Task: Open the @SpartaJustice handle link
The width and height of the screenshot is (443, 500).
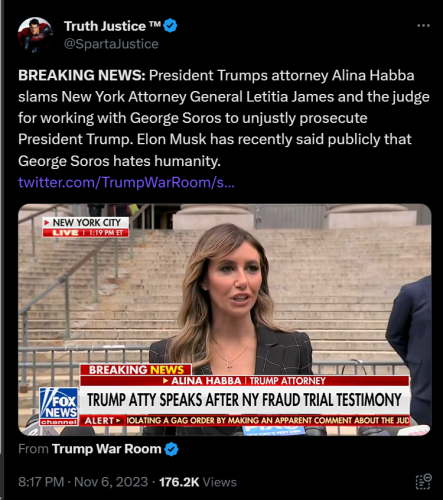Action: coord(111,44)
